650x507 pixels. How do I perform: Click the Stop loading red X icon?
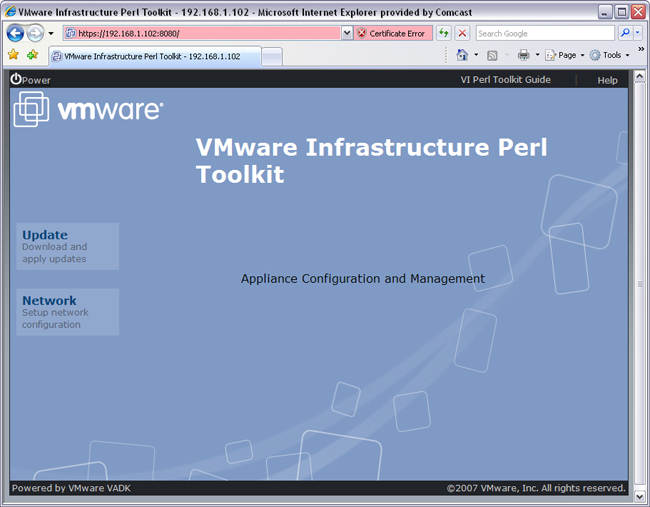click(x=462, y=33)
